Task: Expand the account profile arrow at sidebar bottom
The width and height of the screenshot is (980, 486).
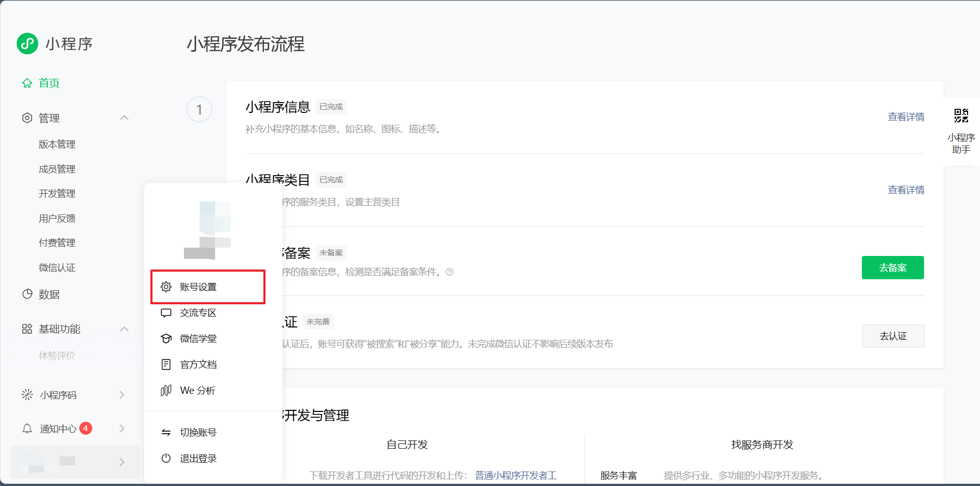Action: click(x=122, y=462)
